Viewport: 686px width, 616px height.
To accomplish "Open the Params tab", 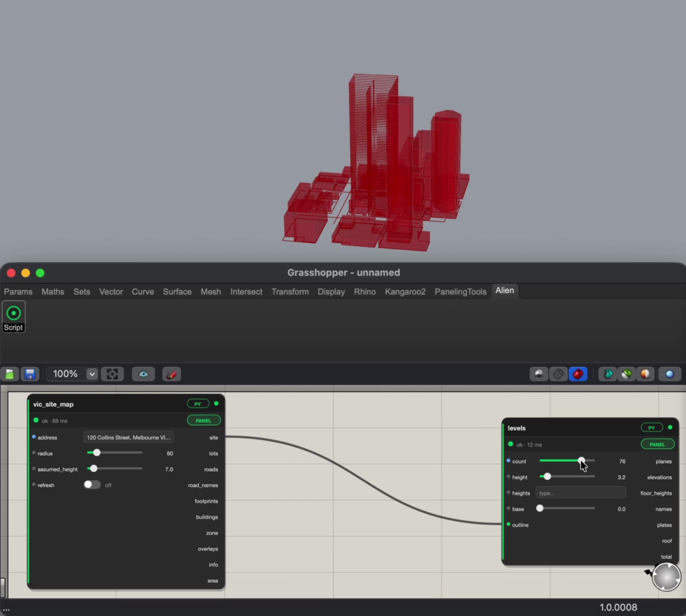I will point(18,292).
